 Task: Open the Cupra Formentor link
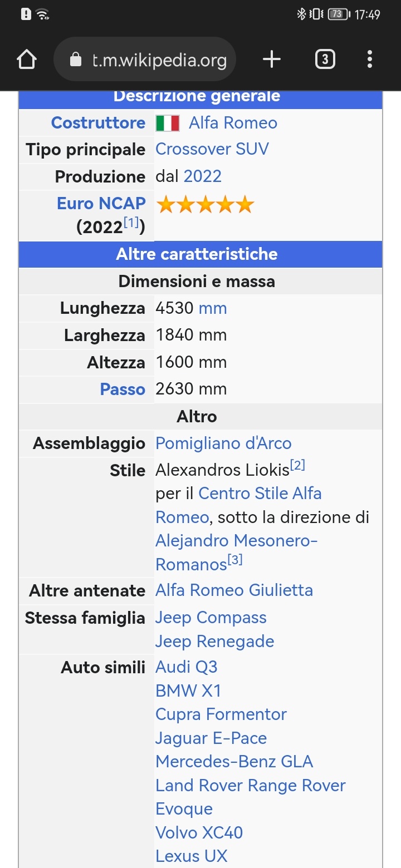pos(221,714)
